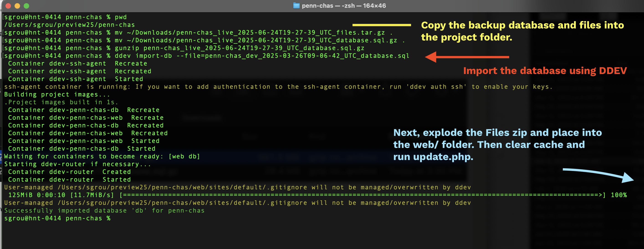Click the '100%' progress value
The height and width of the screenshot is (249, 644).
point(619,195)
